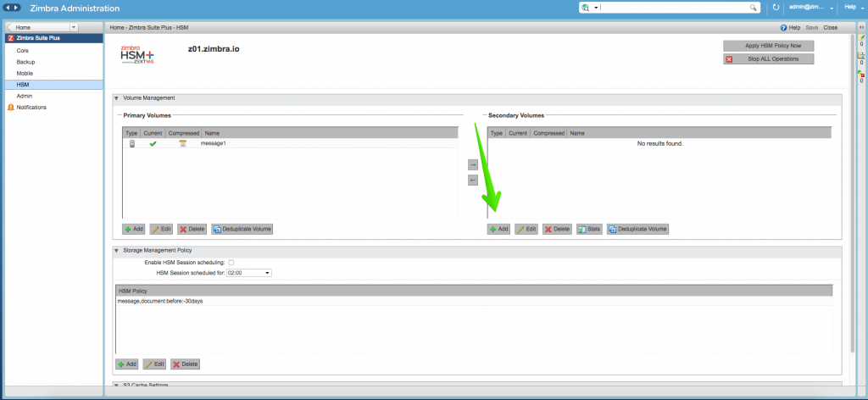
Task: Select the message,document:before:-30days policy
Action: [x=473, y=301]
